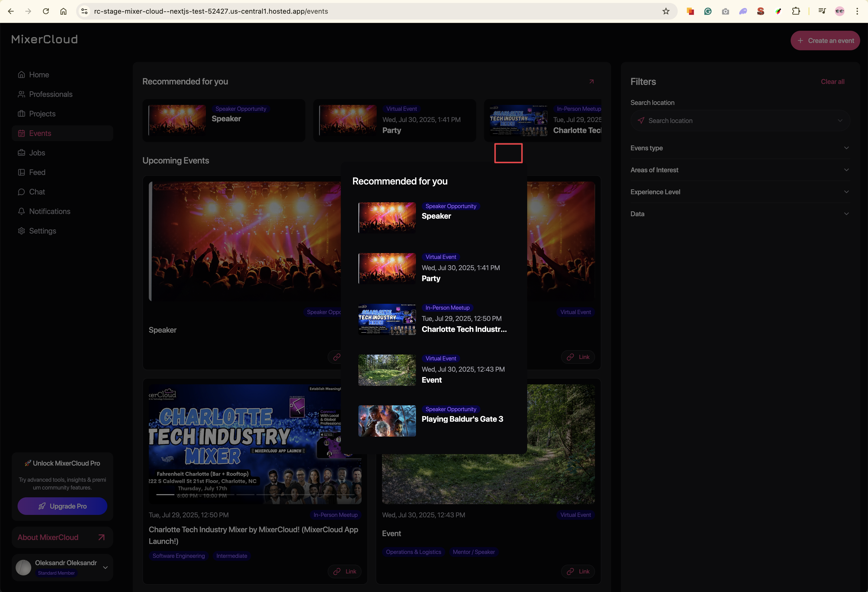Image resolution: width=868 pixels, height=592 pixels.
Task: Open Playing Baldur's Gate 3 thumbnail
Action: (x=387, y=421)
